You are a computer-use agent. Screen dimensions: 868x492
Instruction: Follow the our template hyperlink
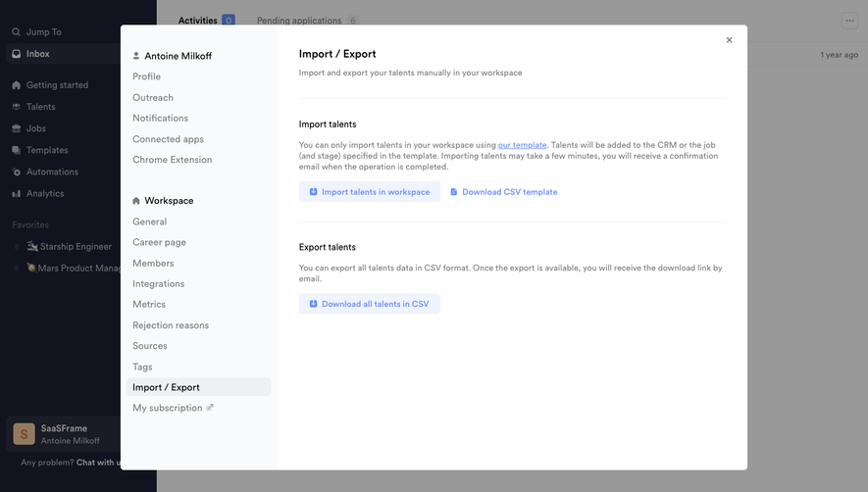pyautogui.click(x=522, y=145)
